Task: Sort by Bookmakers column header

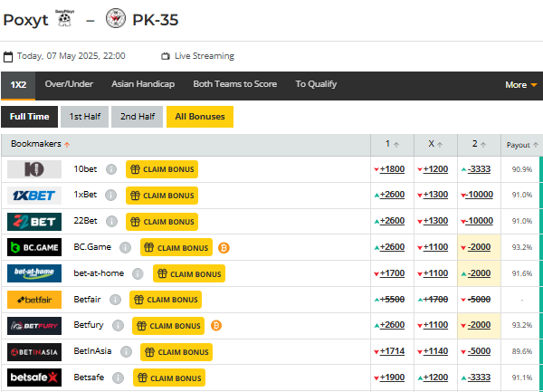Action: 40,144
